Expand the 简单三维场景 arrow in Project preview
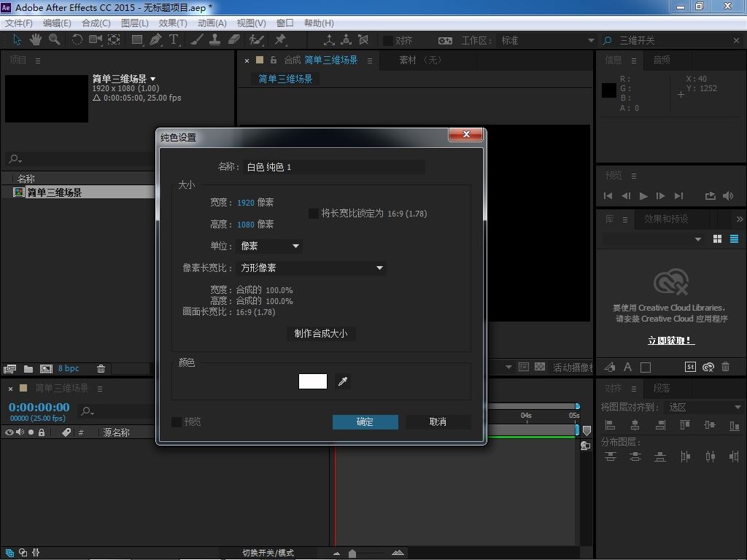Screen dimensions: 747x560 [153, 79]
